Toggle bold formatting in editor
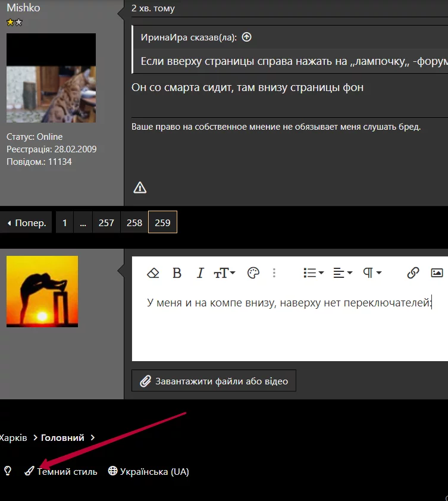 click(x=177, y=273)
